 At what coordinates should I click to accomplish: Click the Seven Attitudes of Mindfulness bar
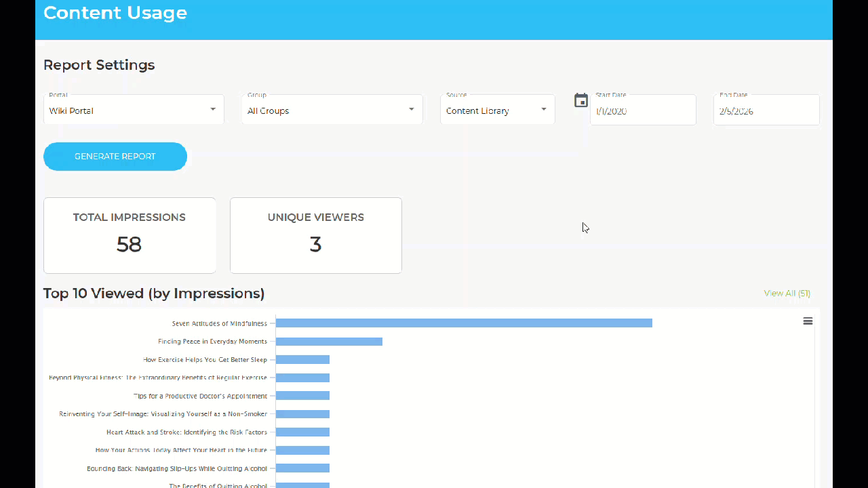[464, 323]
